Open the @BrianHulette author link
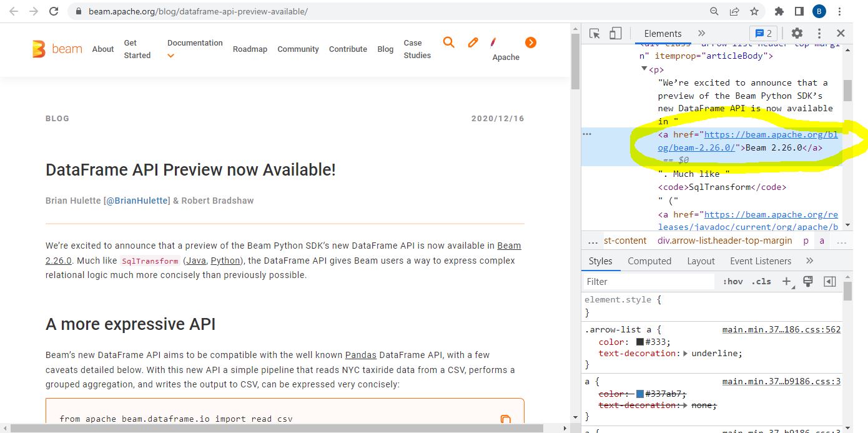This screenshot has height=433, width=868. click(x=137, y=201)
